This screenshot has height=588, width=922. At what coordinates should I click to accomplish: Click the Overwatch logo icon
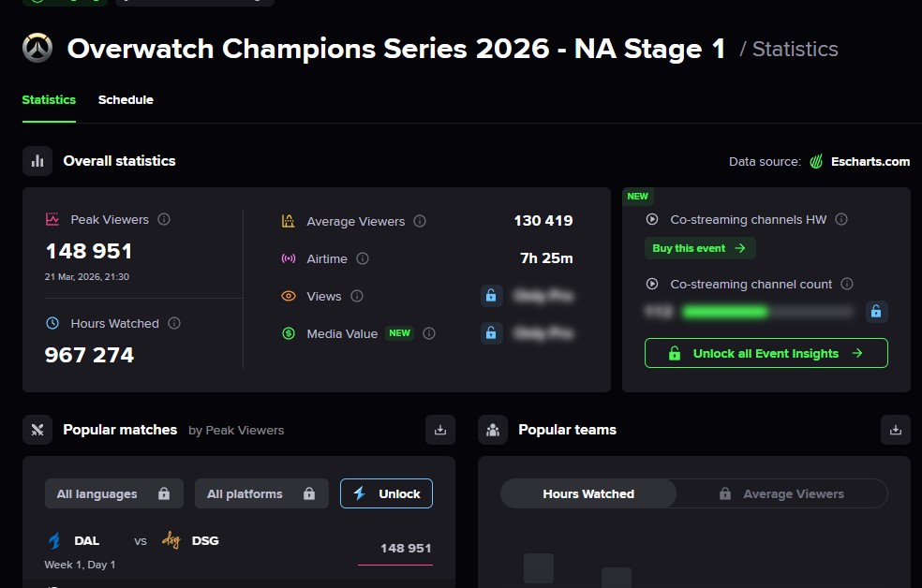[x=37, y=49]
